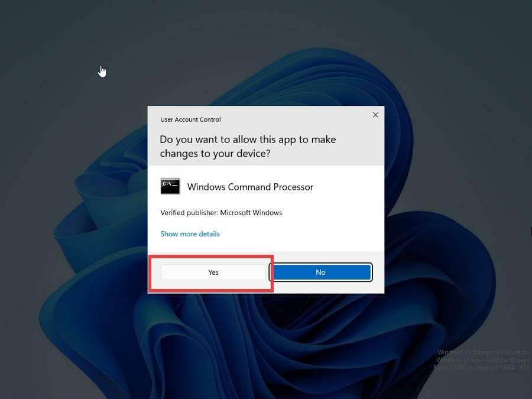Image resolution: width=532 pixels, height=399 pixels.
Task: Click the X to dismiss the UAC prompt
Action: click(x=375, y=115)
